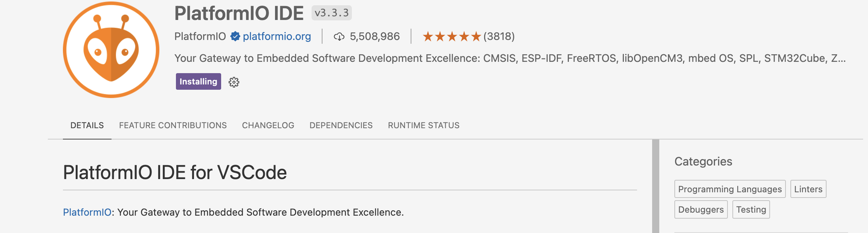Image resolution: width=868 pixels, height=233 pixels.
Task: Open the platformio.org publisher link
Action: 277,36
